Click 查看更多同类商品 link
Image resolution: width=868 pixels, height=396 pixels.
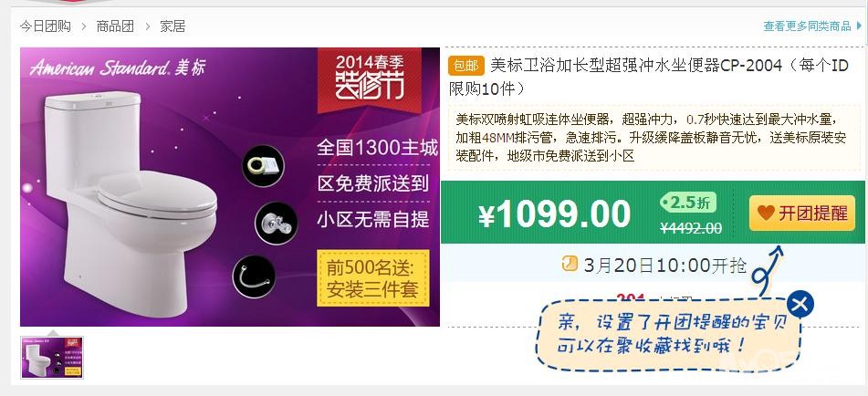tap(807, 26)
